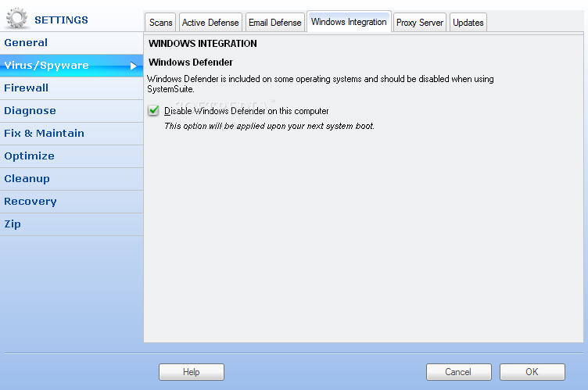Open Fix & Maintain settings
This screenshot has width=588, height=390.
71,134
